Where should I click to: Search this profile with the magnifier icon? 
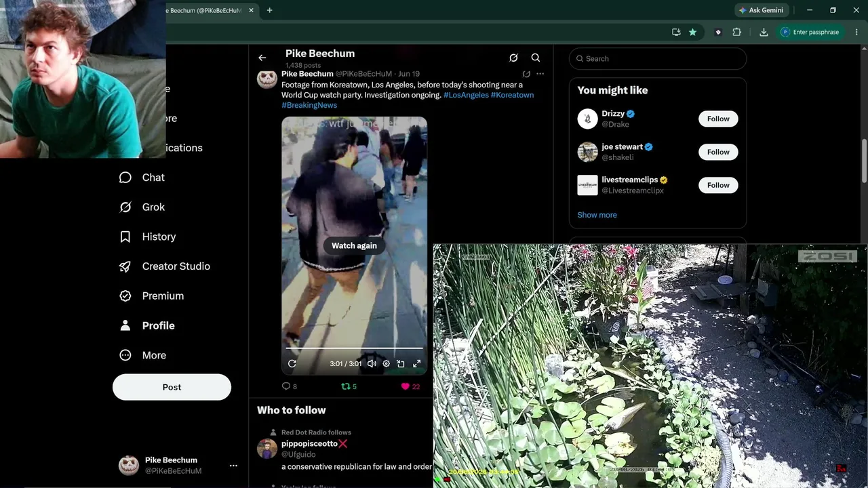click(536, 58)
